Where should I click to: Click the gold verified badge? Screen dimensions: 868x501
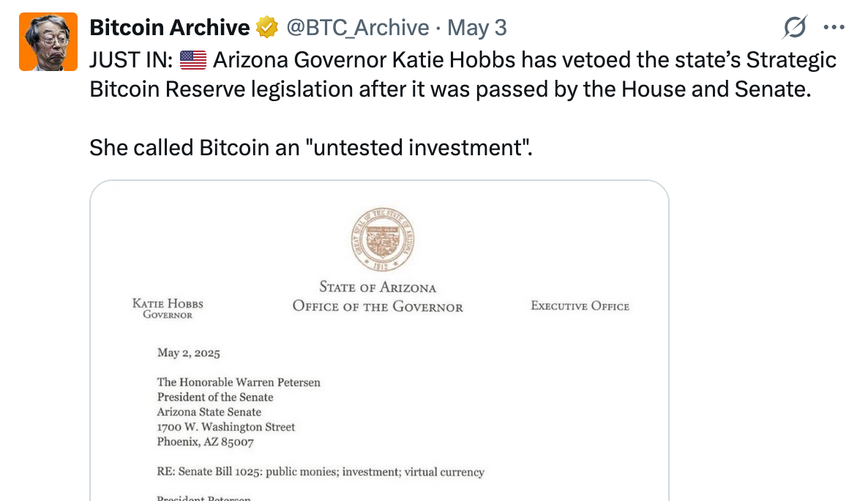267,27
